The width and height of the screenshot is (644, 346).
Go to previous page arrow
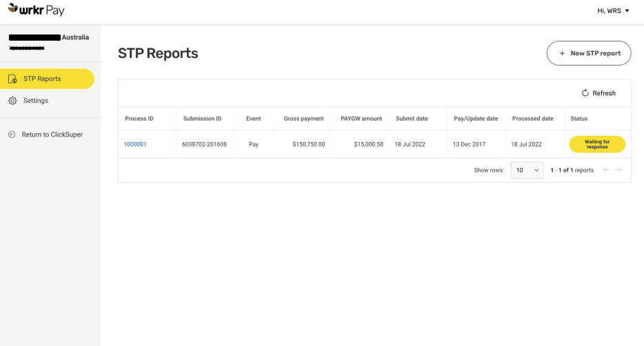[606, 170]
